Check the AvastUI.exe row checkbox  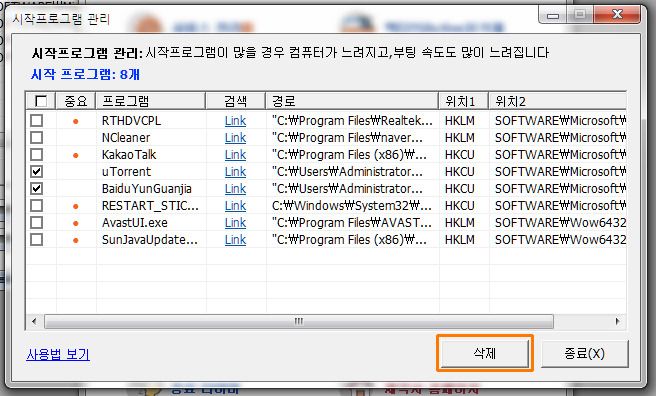(x=36, y=222)
